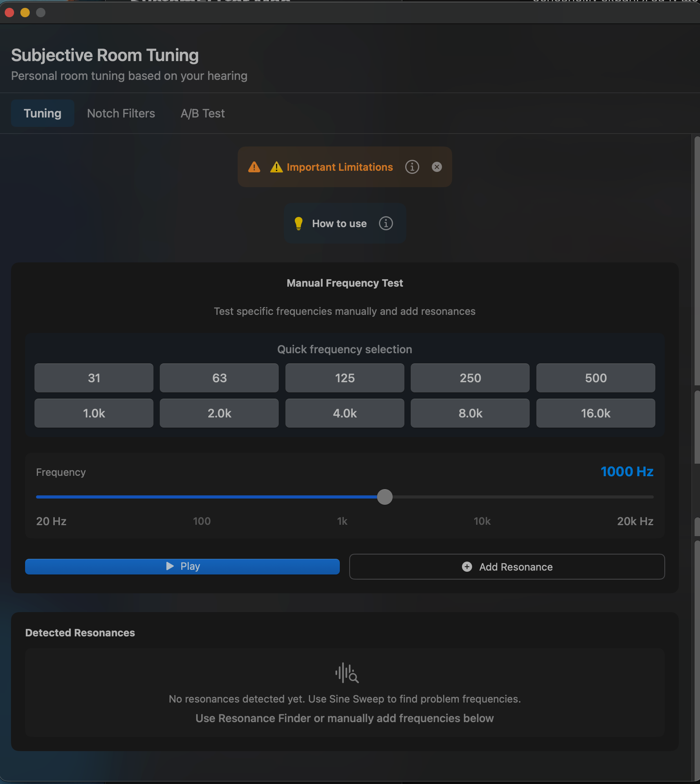Click the Frequency slider track near 100

coord(202,497)
